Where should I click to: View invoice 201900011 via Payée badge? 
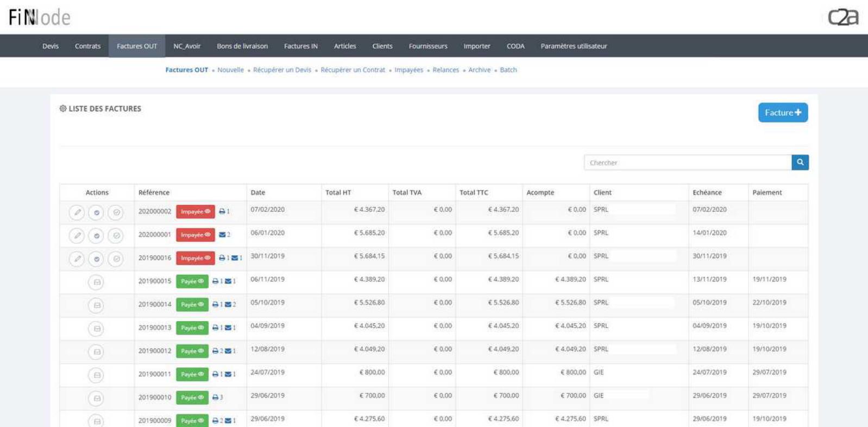[192, 375]
